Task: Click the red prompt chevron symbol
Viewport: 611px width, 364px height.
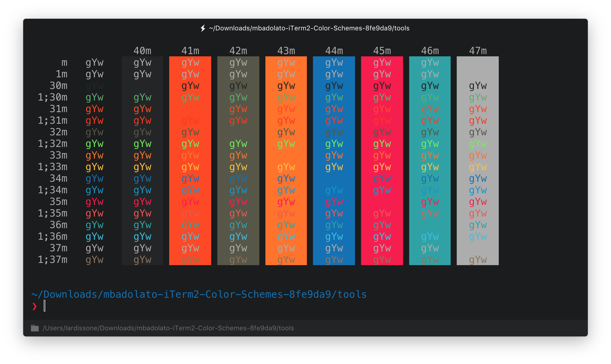Action: (x=35, y=306)
